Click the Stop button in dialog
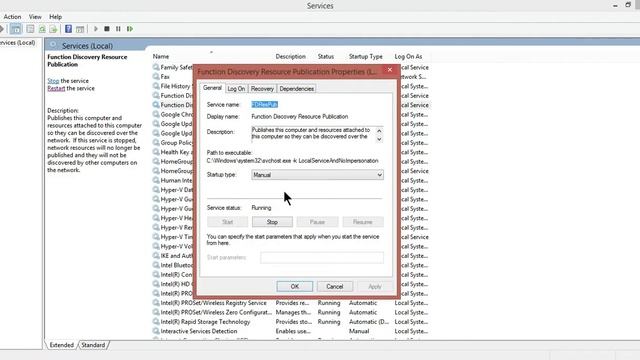 [272, 222]
